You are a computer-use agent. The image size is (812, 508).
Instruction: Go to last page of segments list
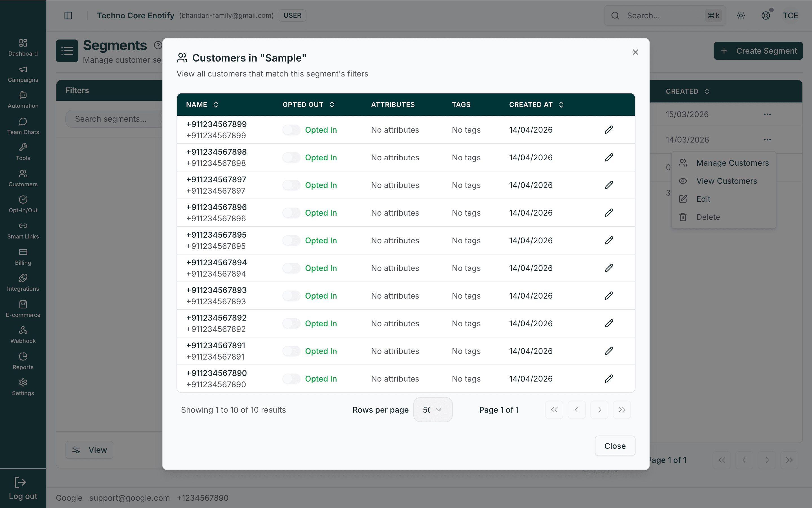click(789, 460)
